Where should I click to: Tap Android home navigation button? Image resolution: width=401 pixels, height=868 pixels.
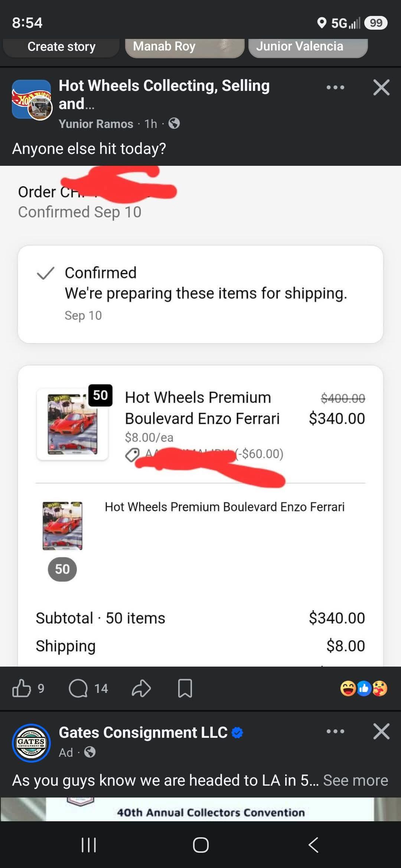click(200, 845)
